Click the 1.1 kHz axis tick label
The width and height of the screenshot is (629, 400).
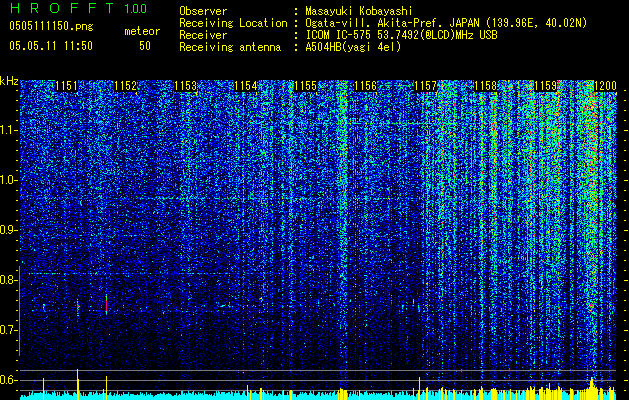[9, 130]
